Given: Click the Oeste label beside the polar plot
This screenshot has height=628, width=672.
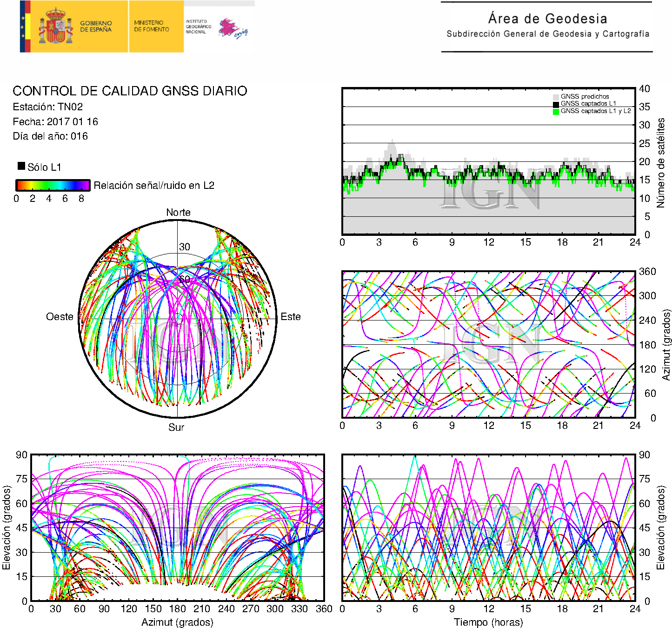Looking at the screenshot, I should pyautogui.click(x=60, y=317).
